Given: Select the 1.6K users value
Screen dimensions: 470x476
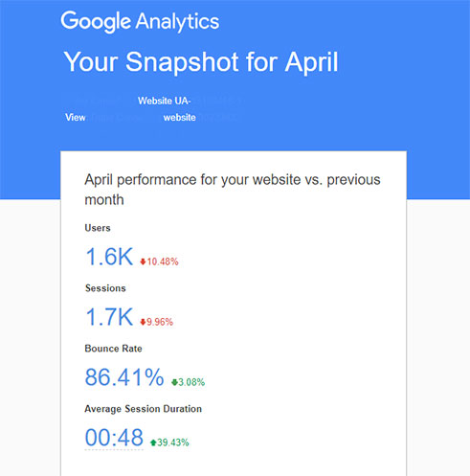Looking at the screenshot, I should coord(109,257).
